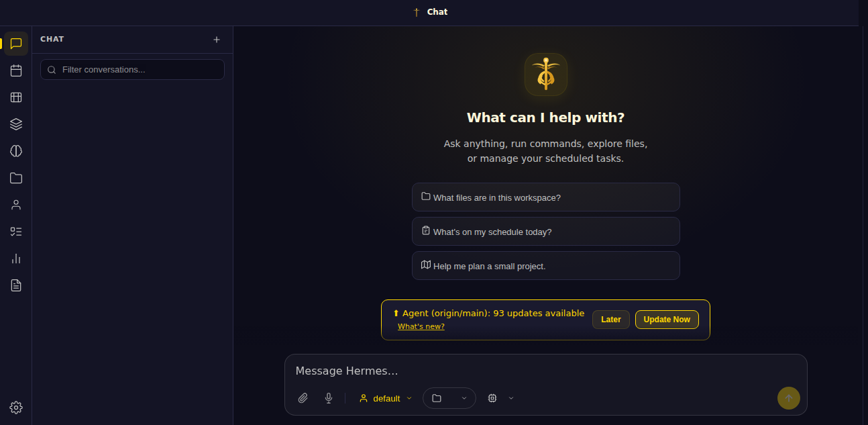Open the bar chart analytics icon
This screenshot has width=868, height=425.
point(16,258)
